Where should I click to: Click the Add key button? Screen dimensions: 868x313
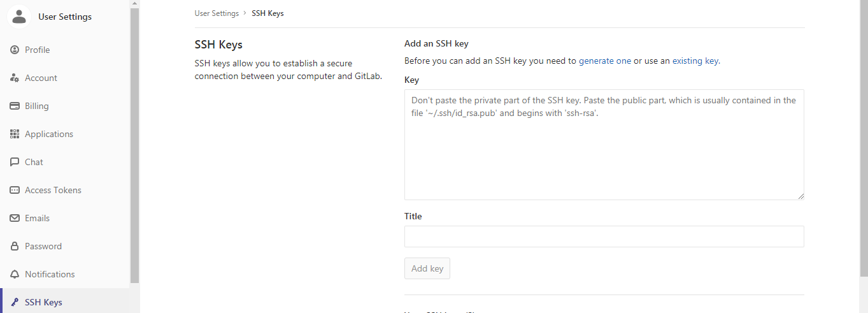click(427, 268)
